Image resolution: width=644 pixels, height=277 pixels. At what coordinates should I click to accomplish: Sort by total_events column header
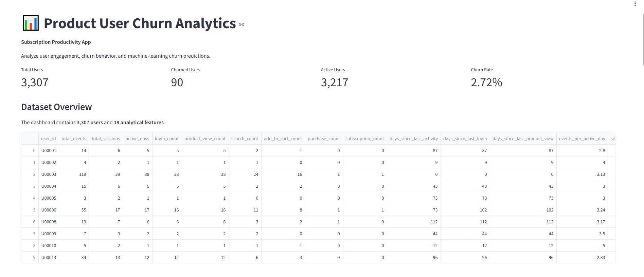coord(74,138)
